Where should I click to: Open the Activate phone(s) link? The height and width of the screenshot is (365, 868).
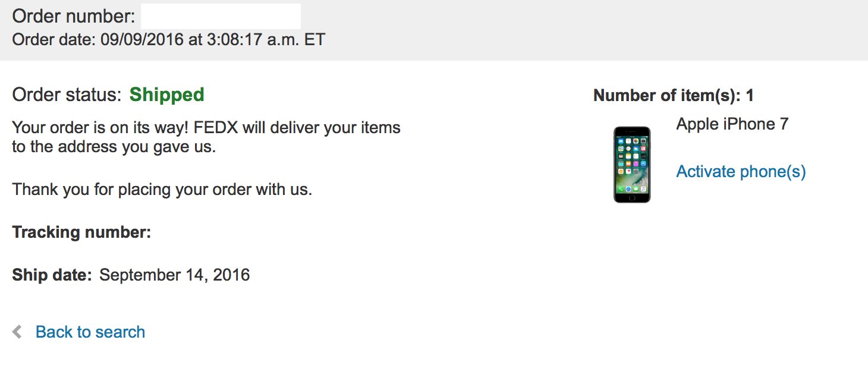[741, 171]
